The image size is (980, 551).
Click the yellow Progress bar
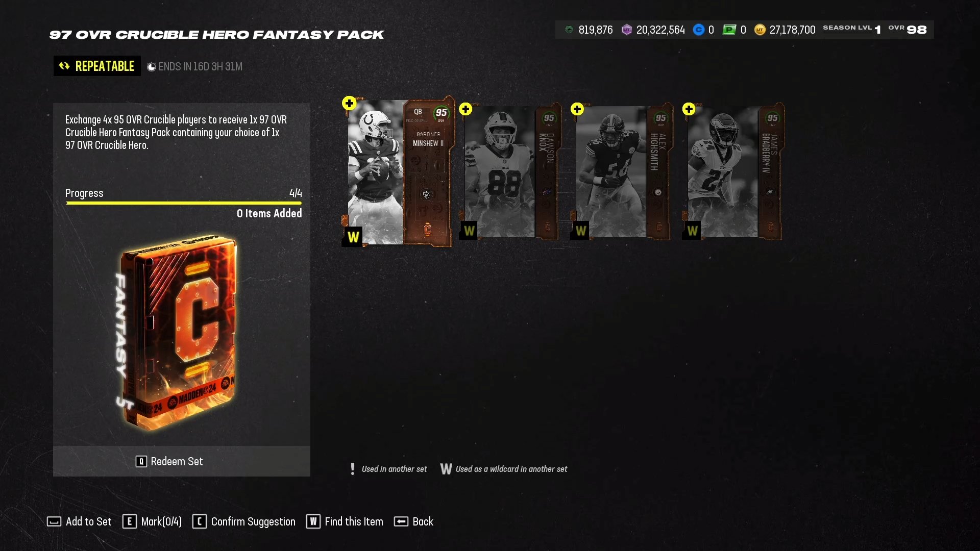point(184,203)
